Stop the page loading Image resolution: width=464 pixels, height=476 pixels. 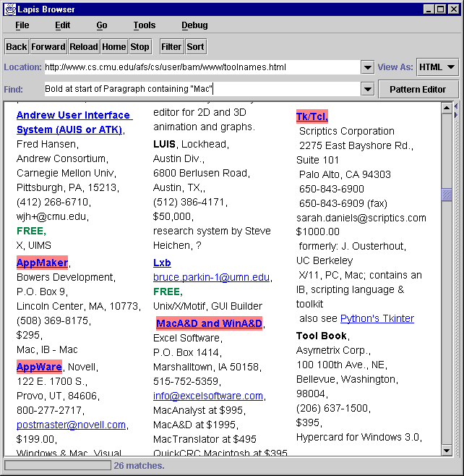pos(139,46)
